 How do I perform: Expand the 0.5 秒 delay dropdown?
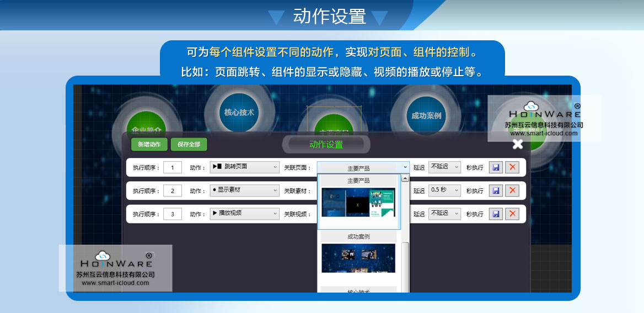444,190
